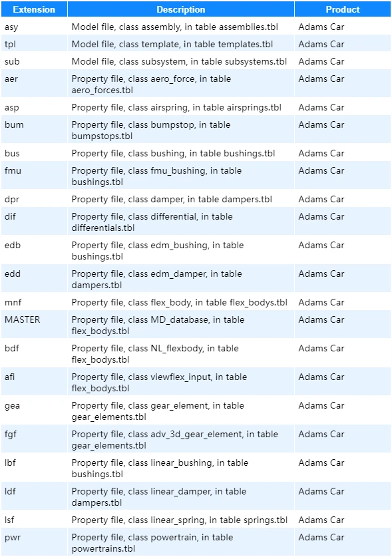
Task: Click the subsystems.tbl description text
Action: pyautogui.click(x=179, y=61)
